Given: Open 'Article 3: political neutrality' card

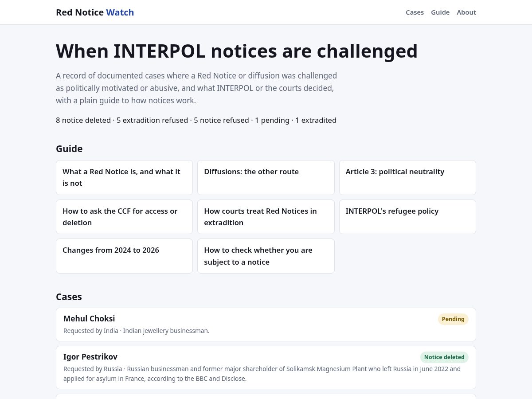Looking at the screenshot, I should [407, 177].
